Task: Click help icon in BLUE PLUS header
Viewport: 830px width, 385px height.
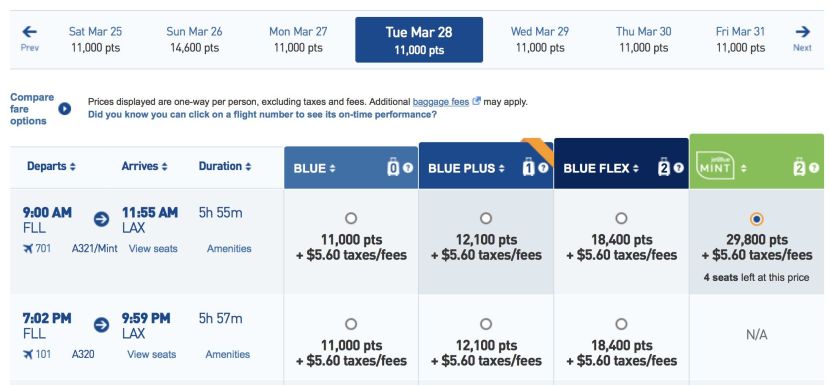Action: (x=543, y=168)
